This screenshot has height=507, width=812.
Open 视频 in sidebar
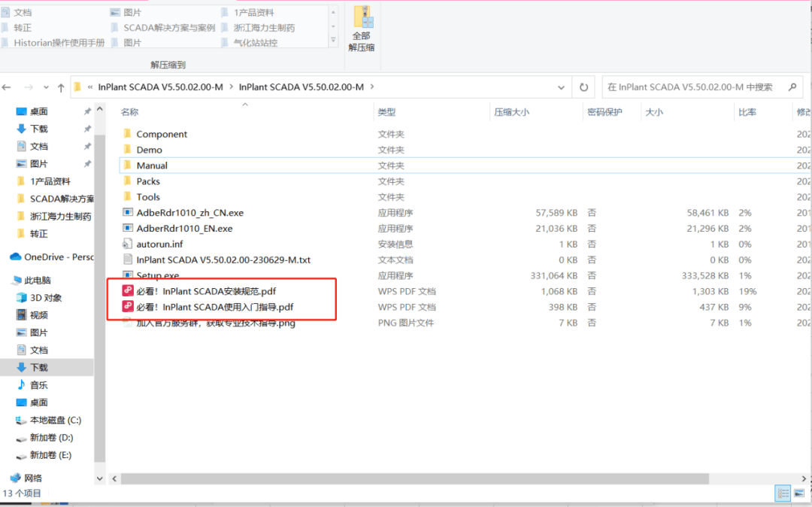point(38,315)
